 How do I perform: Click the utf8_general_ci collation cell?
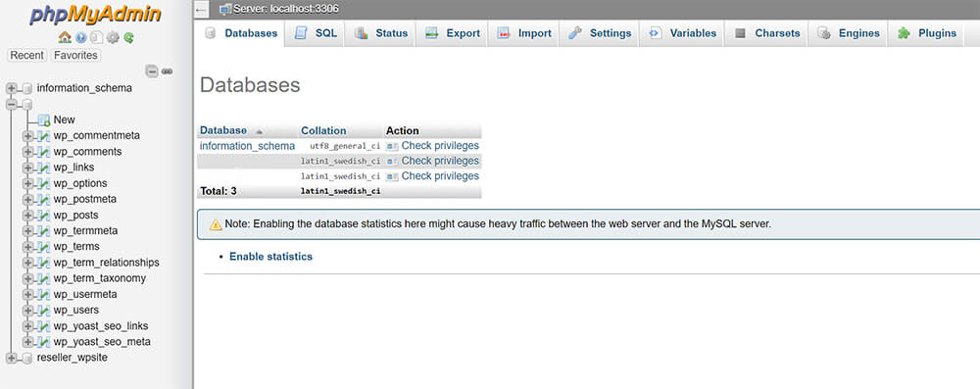pyautogui.click(x=344, y=146)
